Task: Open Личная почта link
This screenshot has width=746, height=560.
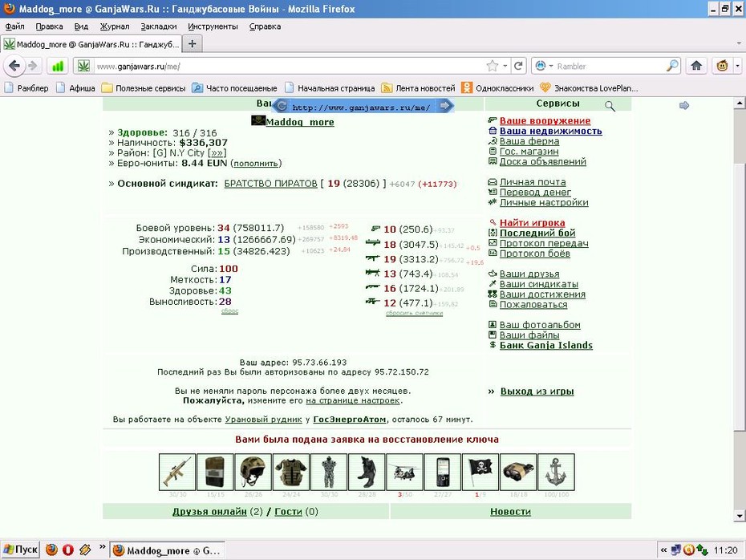Action: (x=533, y=182)
